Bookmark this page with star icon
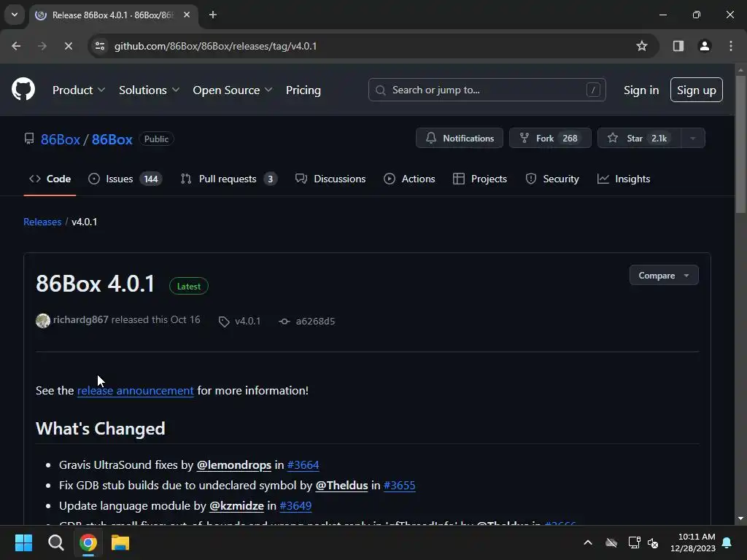Viewport: 747px width, 560px height. click(642, 46)
